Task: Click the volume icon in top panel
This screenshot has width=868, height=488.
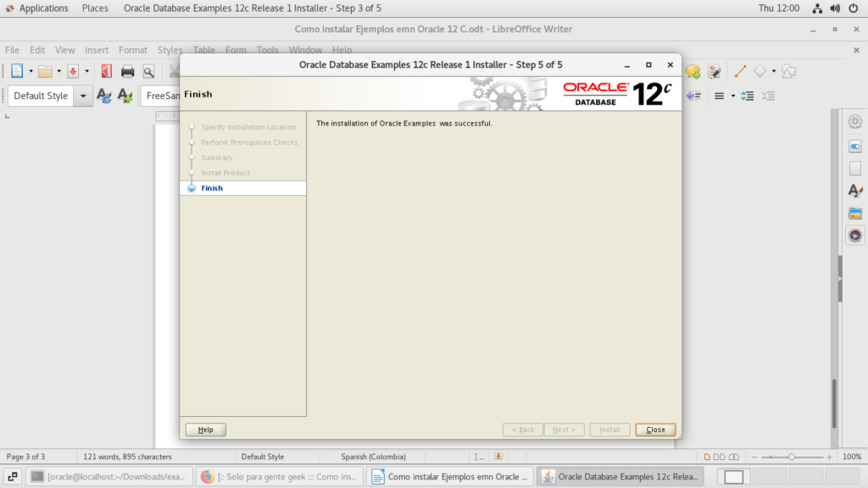Action: pos(835,8)
